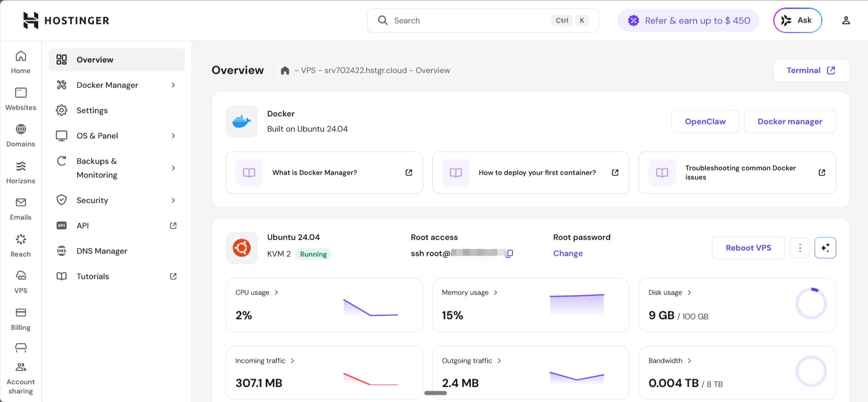
Task: Open Incoming traffic details chevron
Action: point(292,361)
